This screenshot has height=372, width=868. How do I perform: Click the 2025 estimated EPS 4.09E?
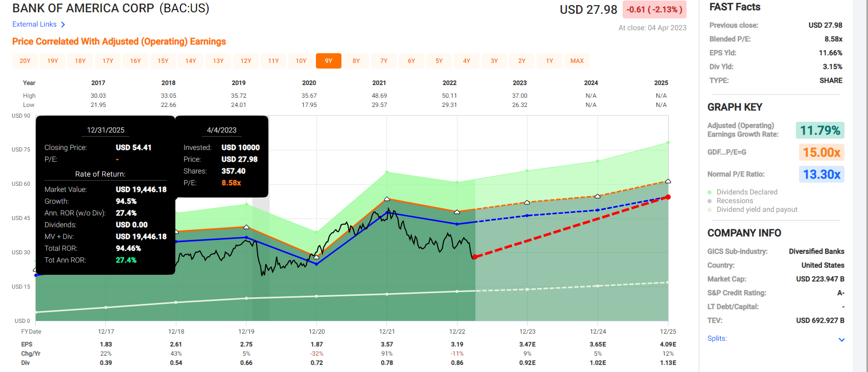668,344
